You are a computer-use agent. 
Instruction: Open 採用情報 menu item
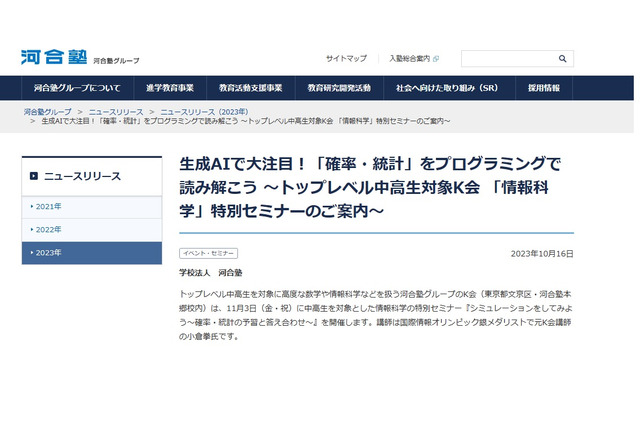(544, 88)
